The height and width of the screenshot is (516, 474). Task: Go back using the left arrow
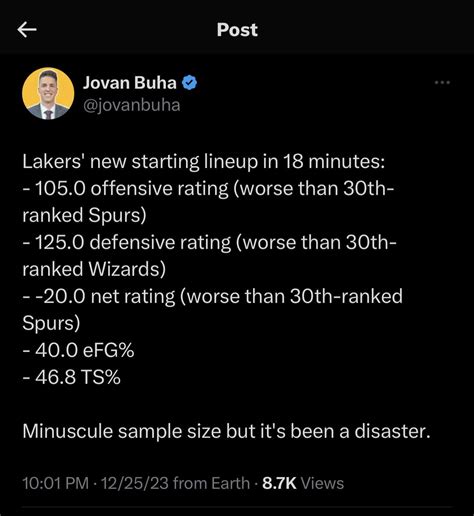click(x=27, y=30)
